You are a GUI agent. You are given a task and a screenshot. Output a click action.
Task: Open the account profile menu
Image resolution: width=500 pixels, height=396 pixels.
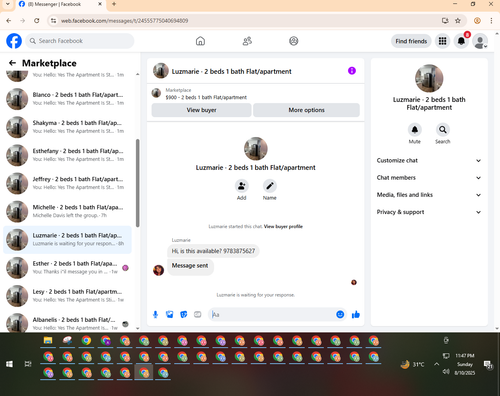[x=480, y=41]
